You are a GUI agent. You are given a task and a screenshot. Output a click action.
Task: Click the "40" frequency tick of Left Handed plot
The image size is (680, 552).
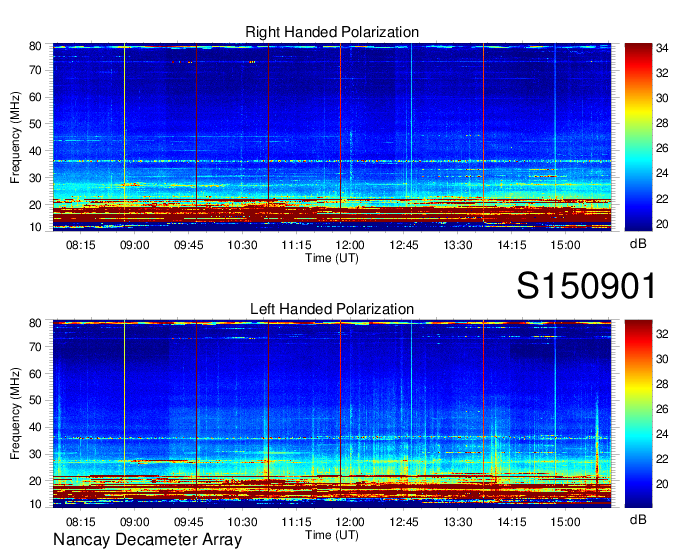(35, 427)
